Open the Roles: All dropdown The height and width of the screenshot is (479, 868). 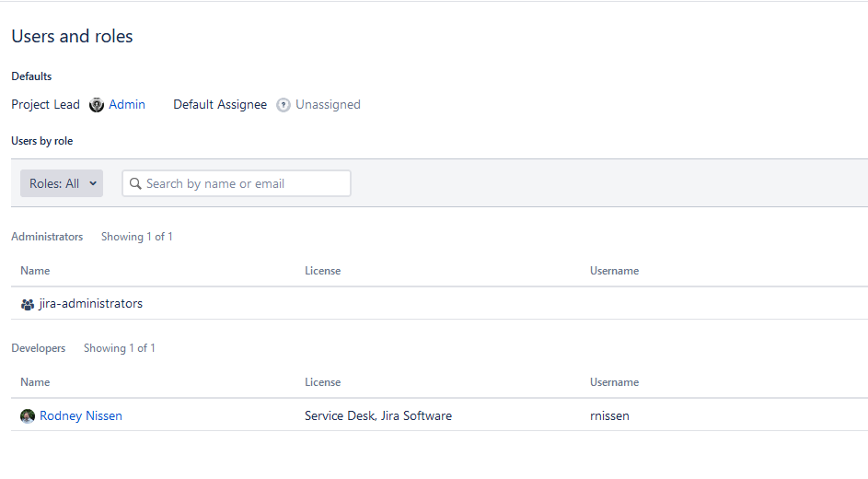point(62,183)
